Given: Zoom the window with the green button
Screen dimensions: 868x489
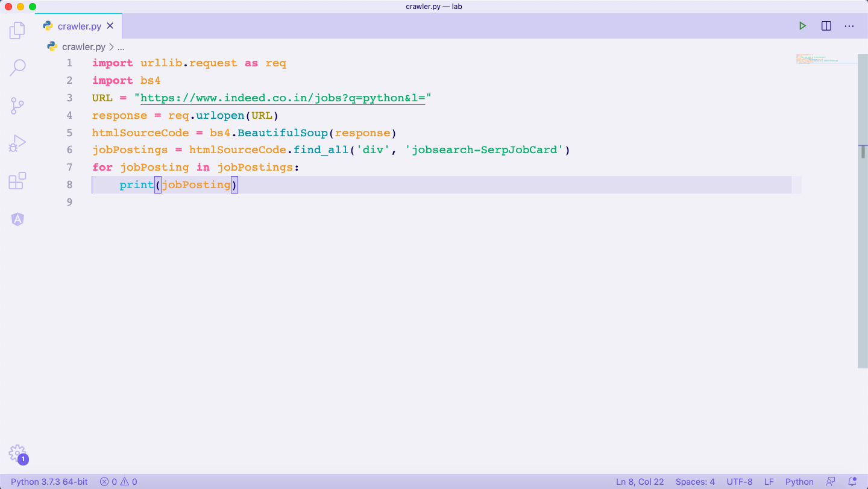Looking at the screenshot, I should [33, 7].
